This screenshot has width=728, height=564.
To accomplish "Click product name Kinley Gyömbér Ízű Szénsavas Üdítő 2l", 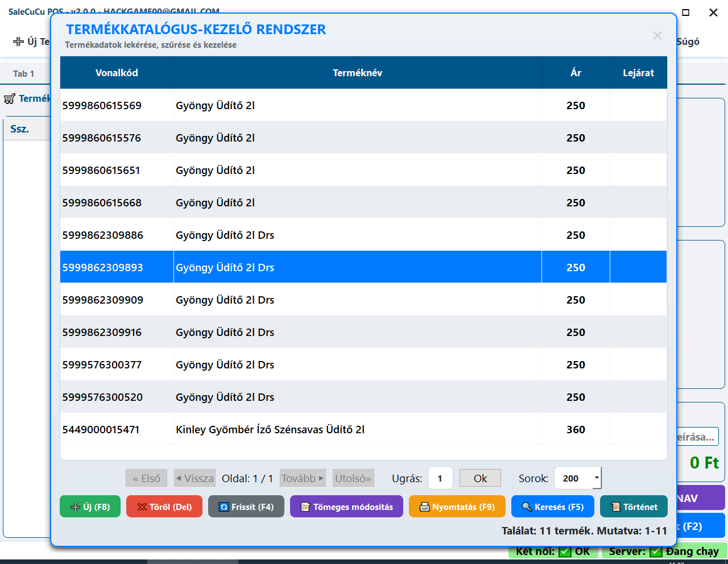I will click(270, 429).
